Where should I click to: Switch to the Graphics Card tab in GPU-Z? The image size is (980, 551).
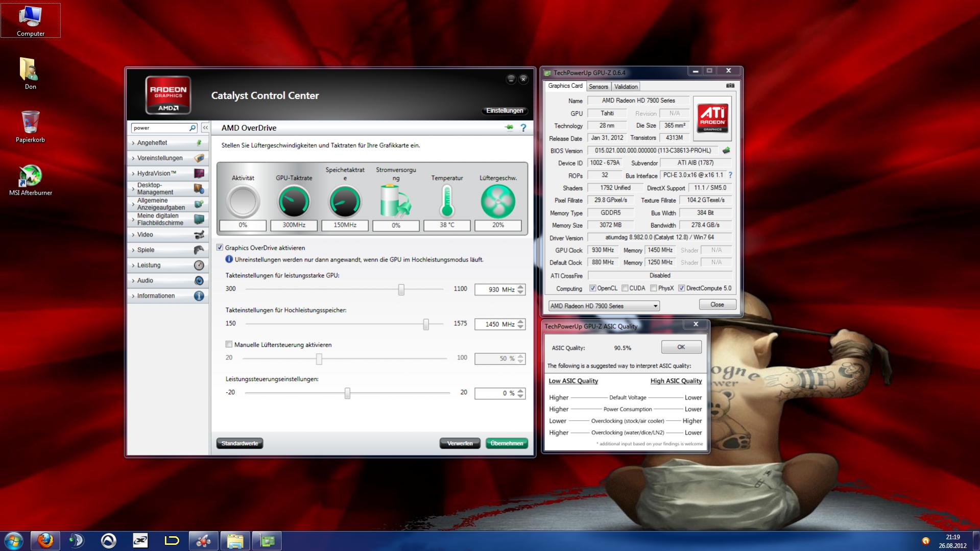[565, 86]
